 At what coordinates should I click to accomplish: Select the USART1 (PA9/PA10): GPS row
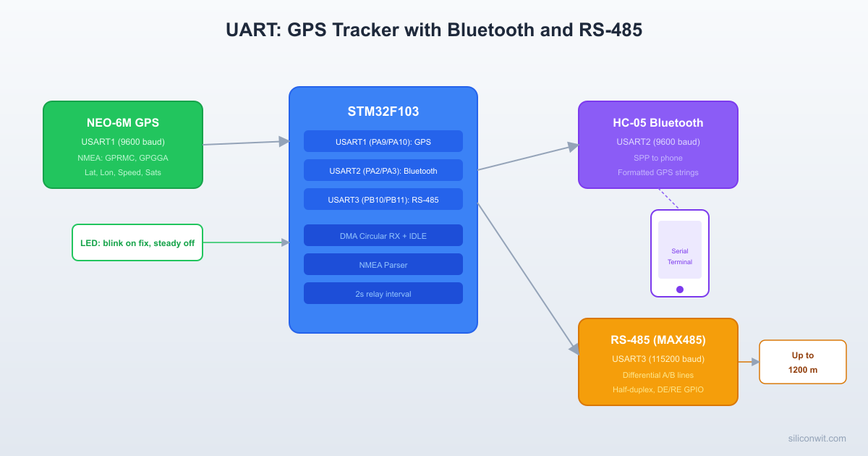[x=383, y=141]
